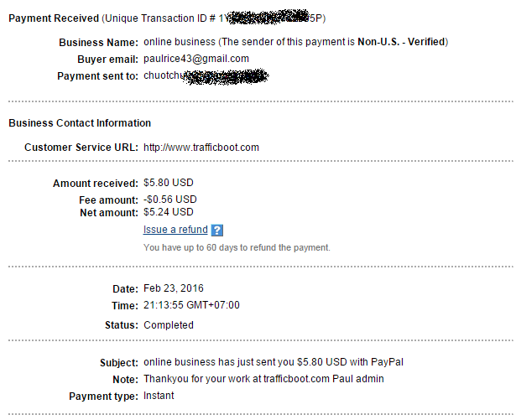
Task: Click the Fee amount value -$0.56 USD
Action: pos(169,200)
